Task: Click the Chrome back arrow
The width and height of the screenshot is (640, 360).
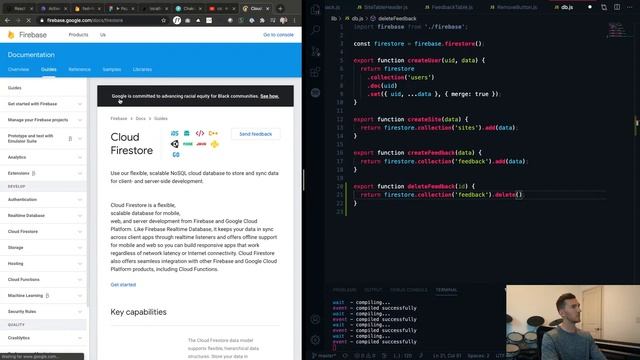Action: tap(7, 20)
